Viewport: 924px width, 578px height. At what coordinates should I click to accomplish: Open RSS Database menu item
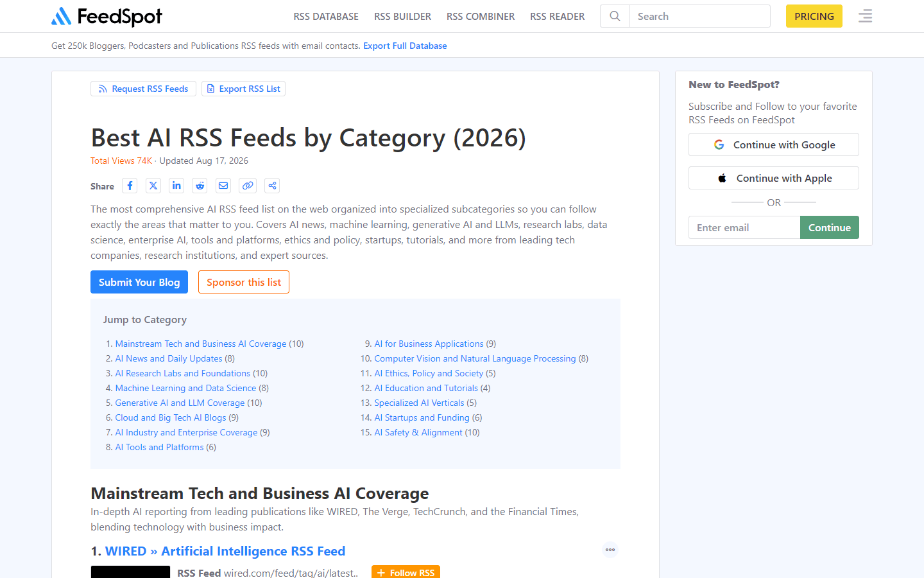tap(326, 16)
